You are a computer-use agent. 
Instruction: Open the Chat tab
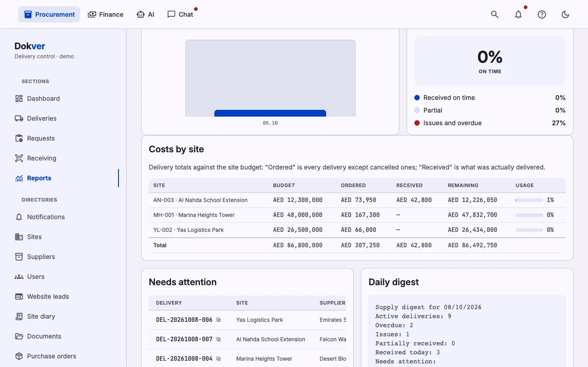[x=180, y=14]
